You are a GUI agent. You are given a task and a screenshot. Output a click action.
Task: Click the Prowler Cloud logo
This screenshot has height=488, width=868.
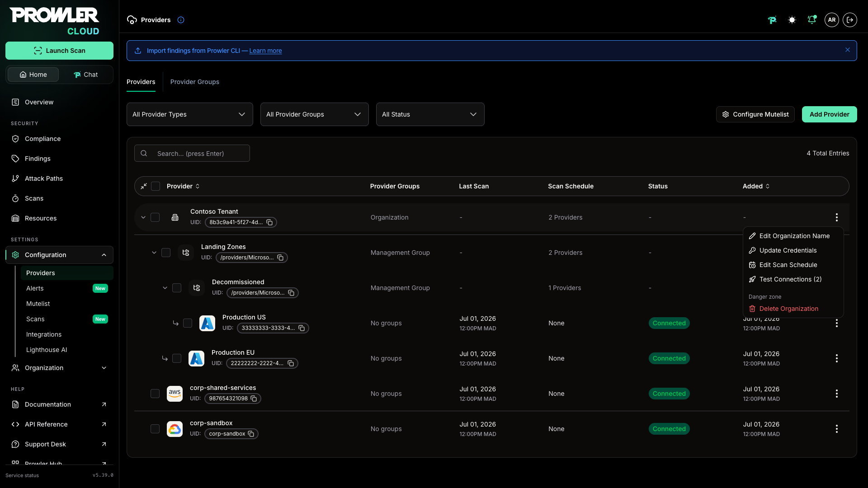coord(54,21)
